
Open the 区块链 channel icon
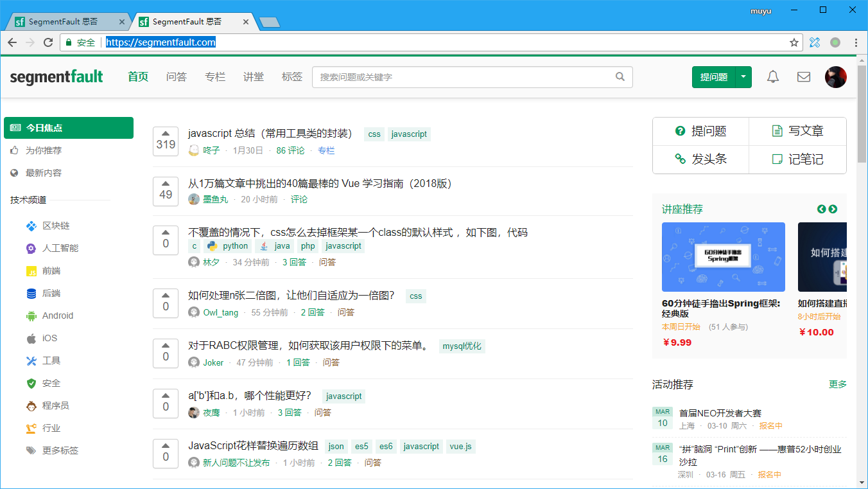(31, 226)
